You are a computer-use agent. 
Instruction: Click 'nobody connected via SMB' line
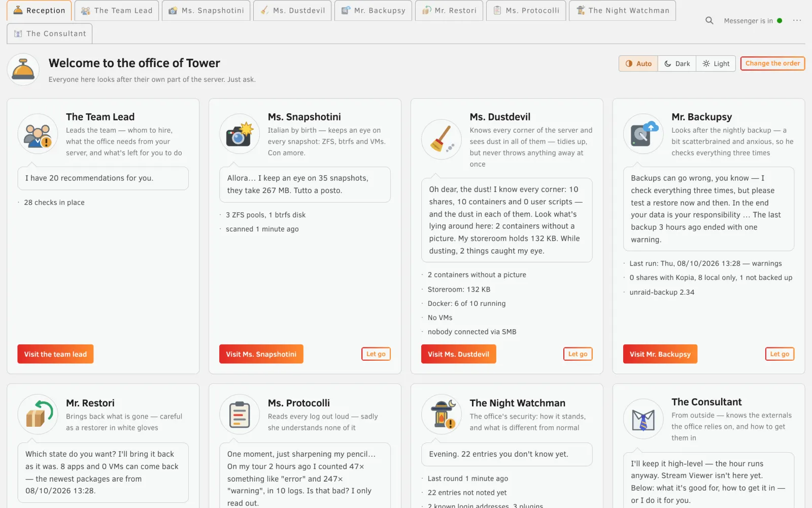(x=472, y=332)
